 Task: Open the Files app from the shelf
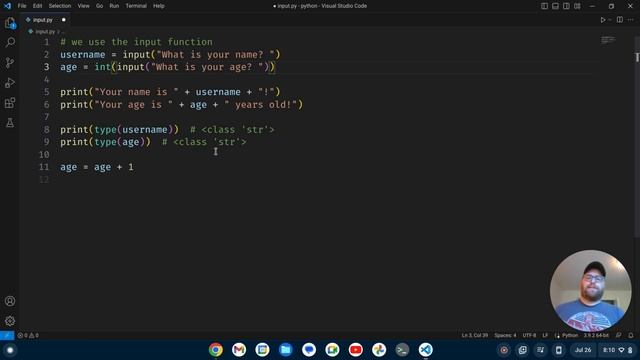(286, 350)
